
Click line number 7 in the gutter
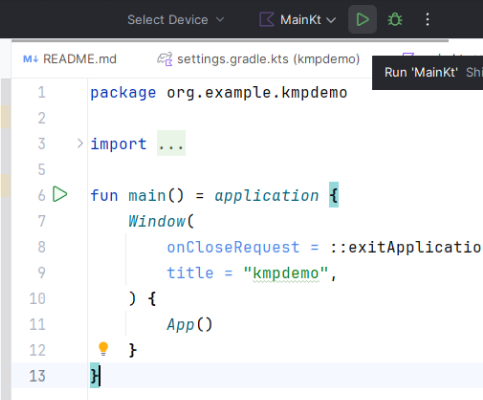[41, 221]
